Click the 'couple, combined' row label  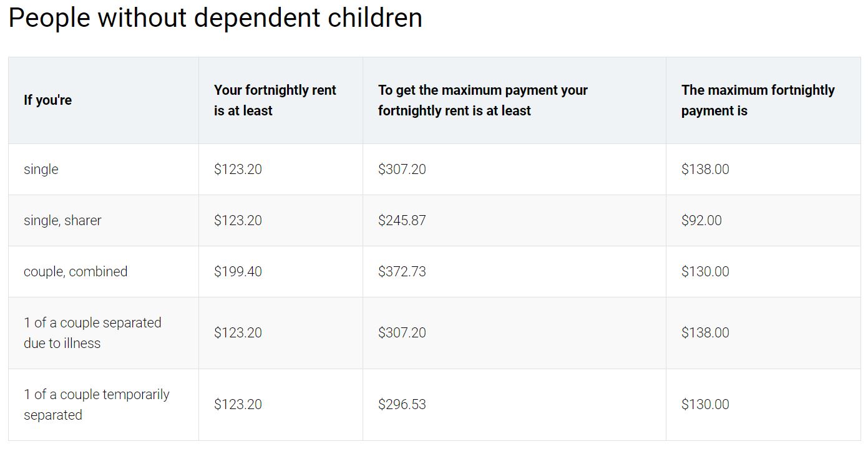coord(76,271)
